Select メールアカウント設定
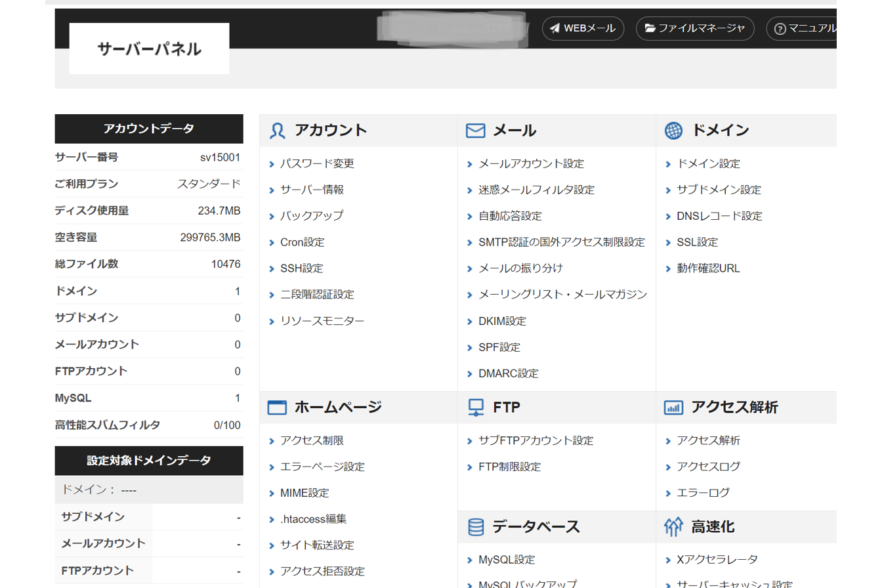The image size is (882, 588). click(531, 163)
